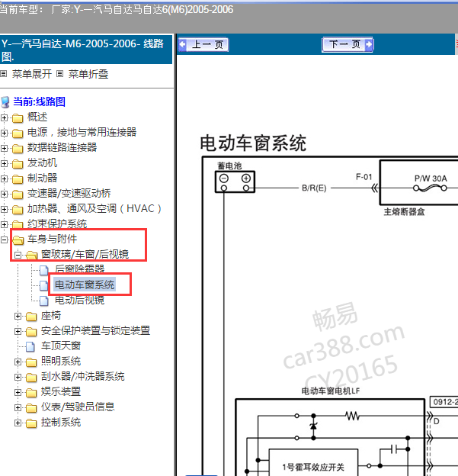Expand the 仪表/驾驶员信息 node
The height and width of the screenshot is (476, 458).
[18, 407]
